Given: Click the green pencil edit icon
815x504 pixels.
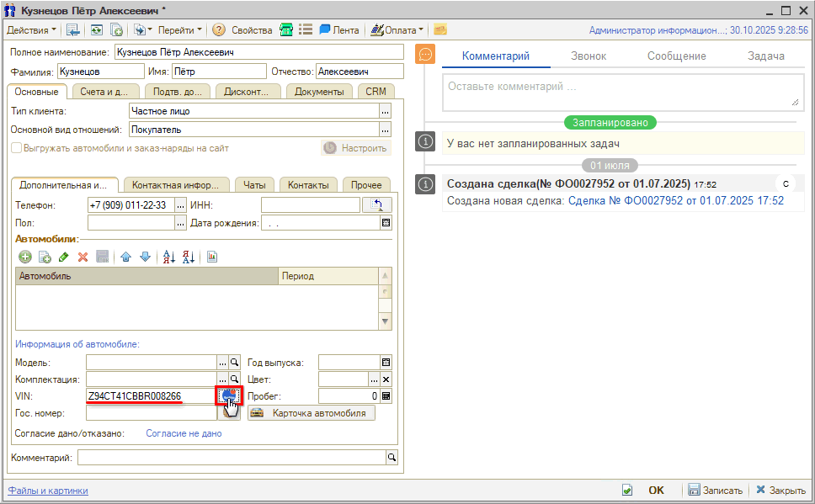Looking at the screenshot, I should click(63, 257).
